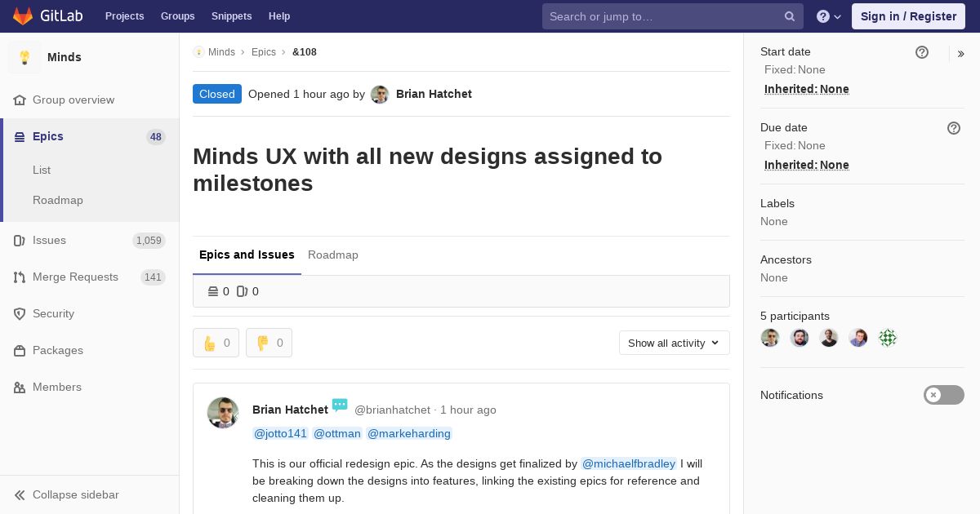Click Brian Hatchet's comment avatar
This screenshot has width=980, height=514.
tap(223, 413)
